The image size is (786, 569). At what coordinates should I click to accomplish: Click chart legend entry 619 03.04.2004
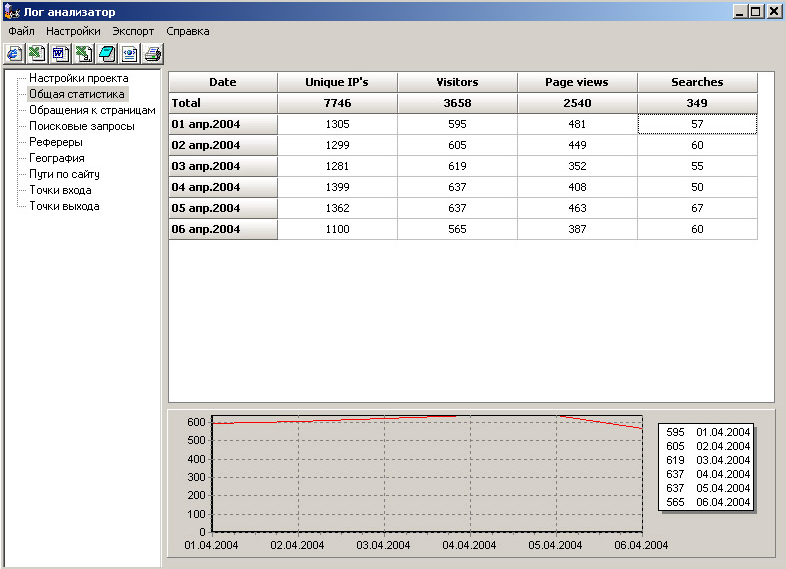click(x=707, y=460)
